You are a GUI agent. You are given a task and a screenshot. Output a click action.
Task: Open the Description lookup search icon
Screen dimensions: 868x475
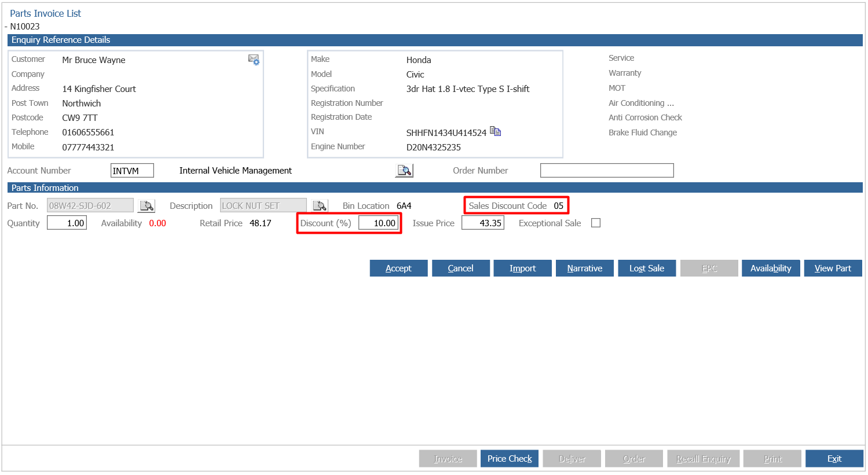320,205
